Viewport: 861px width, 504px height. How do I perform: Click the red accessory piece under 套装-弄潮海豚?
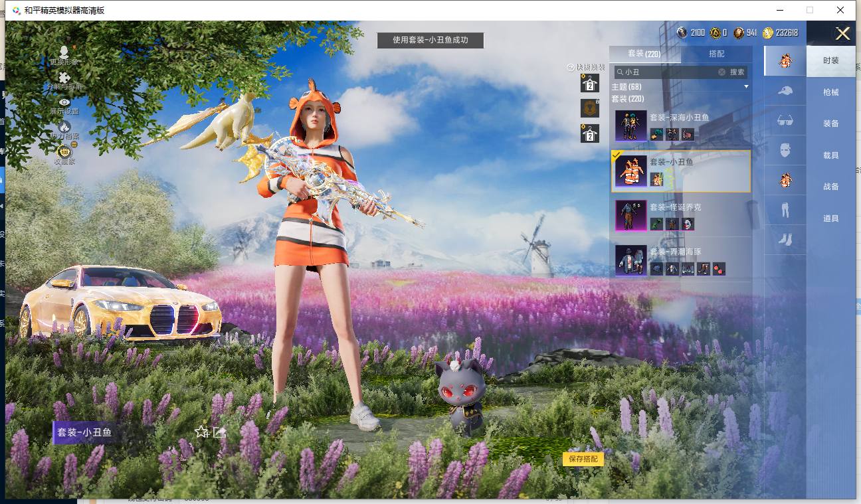click(719, 269)
